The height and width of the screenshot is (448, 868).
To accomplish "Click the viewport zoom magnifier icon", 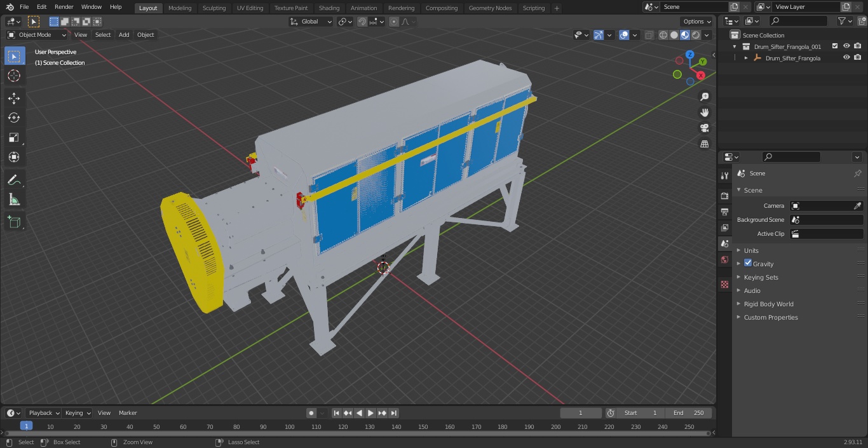I will pyautogui.click(x=704, y=97).
